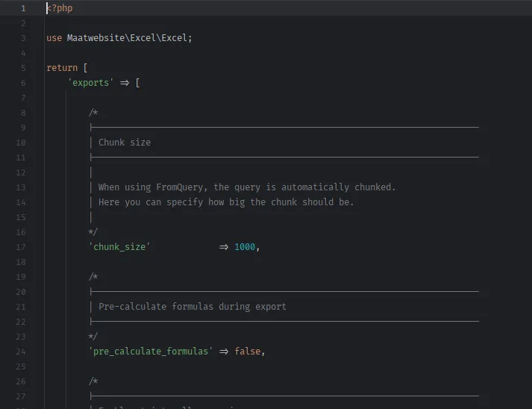Click comment line 'When using FromQuery, the query is automatically chunked.'
The height and width of the screenshot is (409, 532).
point(247,187)
